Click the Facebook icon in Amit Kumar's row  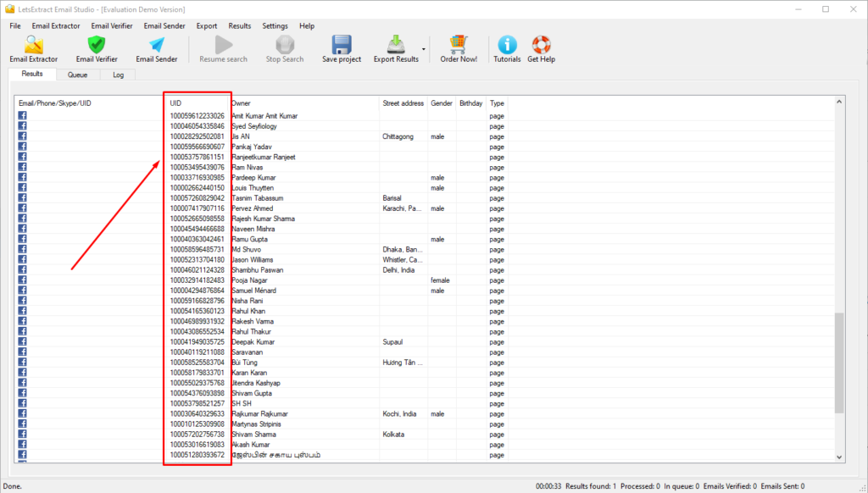click(22, 116)
